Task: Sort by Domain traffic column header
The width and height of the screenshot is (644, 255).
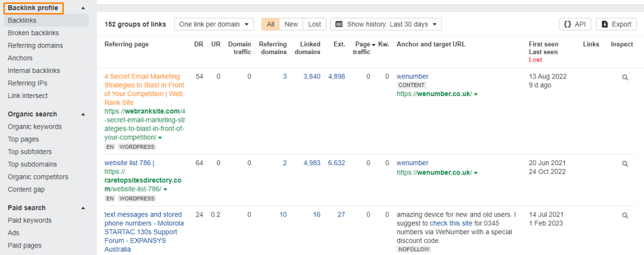Action: point(240,48)
